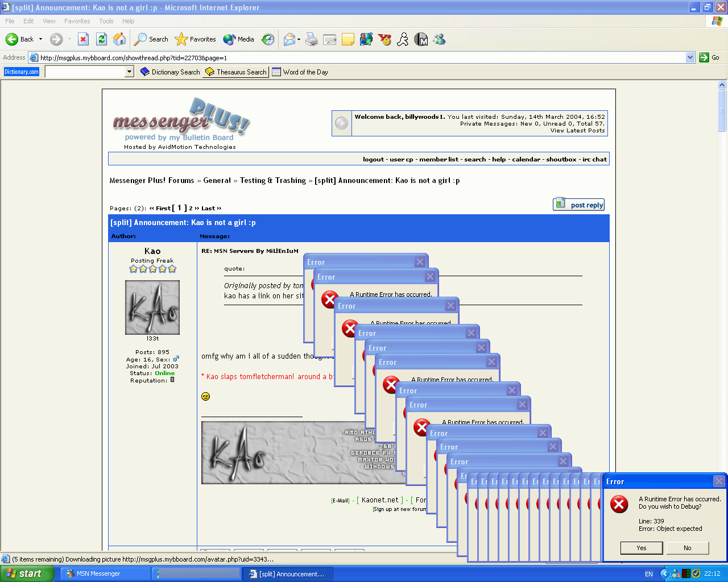Click the post reply button
The height and width of the screenshot is (582, 728).
coord(578,205)
